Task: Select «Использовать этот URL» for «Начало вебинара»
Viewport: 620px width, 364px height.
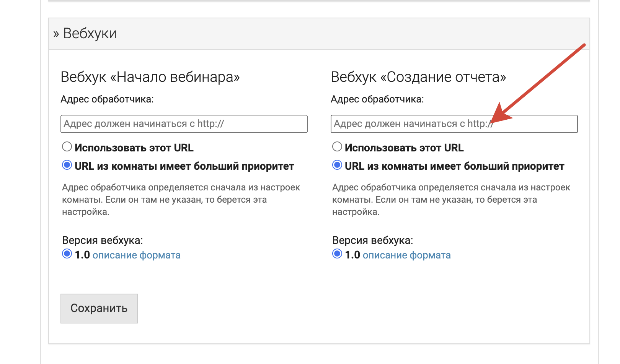Action: click(x=67, y=147)
